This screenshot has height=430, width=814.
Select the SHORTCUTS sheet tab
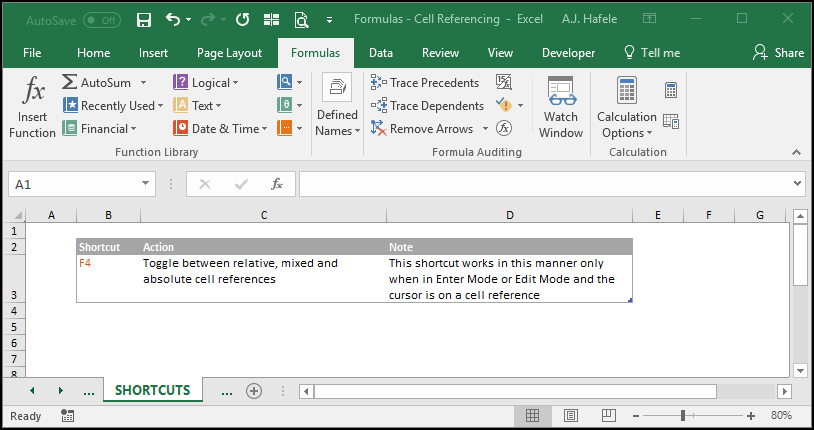[153, 390]
